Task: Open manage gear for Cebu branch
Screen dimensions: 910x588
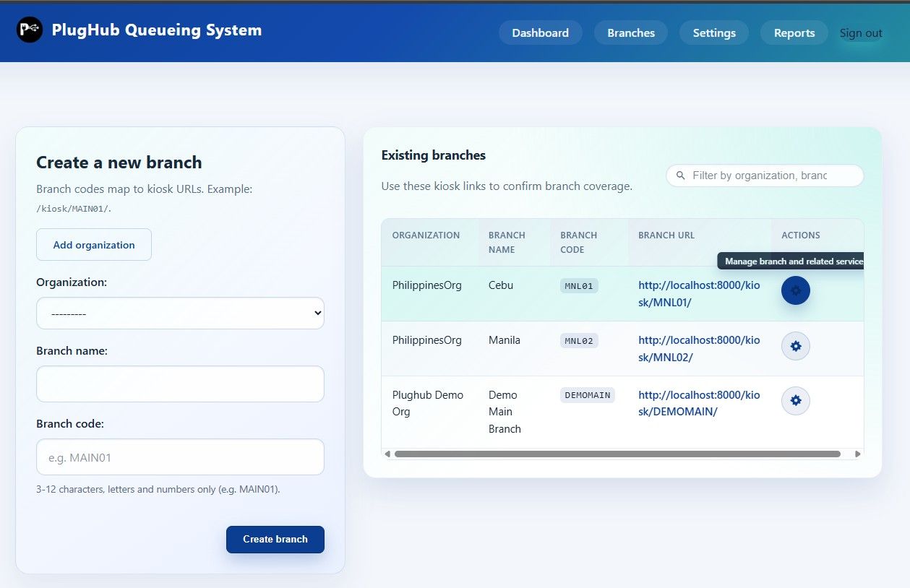Action: pyautogui.click(x=795, y=290)
